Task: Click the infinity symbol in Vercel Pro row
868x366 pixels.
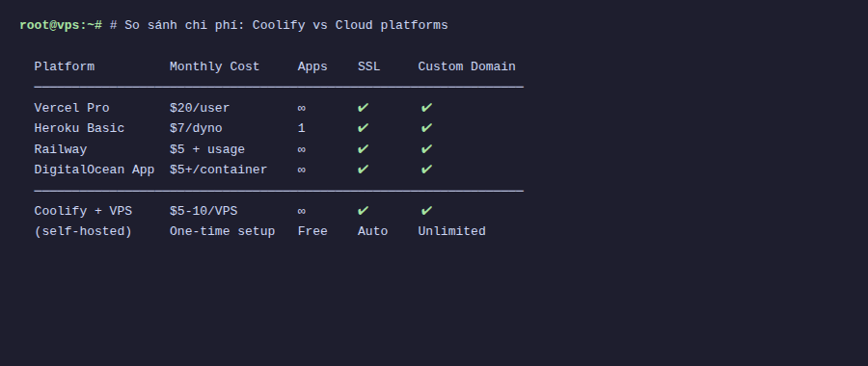Action: tap(302, 109)
